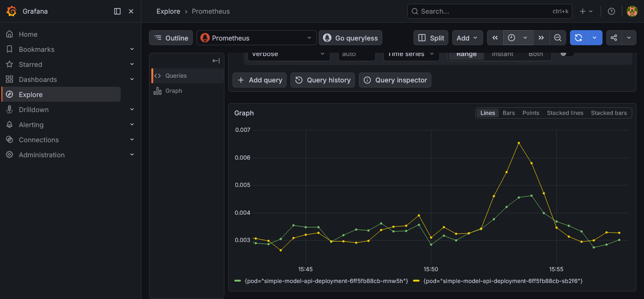Image resolution: width=644 pixels, height=299 pixels.
Task: Open refresh interval dropdown arrow
Action: click(594, 38)
